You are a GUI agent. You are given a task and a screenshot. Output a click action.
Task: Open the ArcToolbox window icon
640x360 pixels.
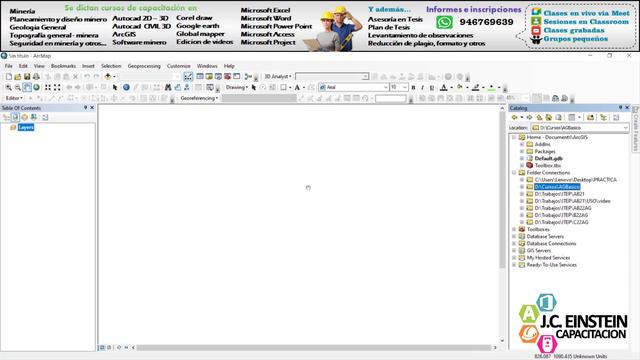[227, 77]
